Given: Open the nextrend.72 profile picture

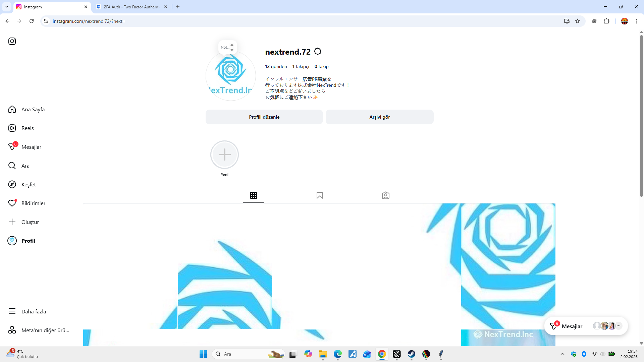Looking at the screenshot, I should tap(231, 76).
